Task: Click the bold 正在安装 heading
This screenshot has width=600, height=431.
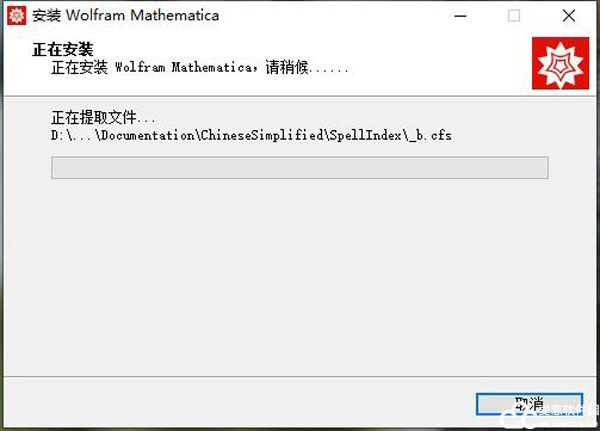Action: coord(63,49)
